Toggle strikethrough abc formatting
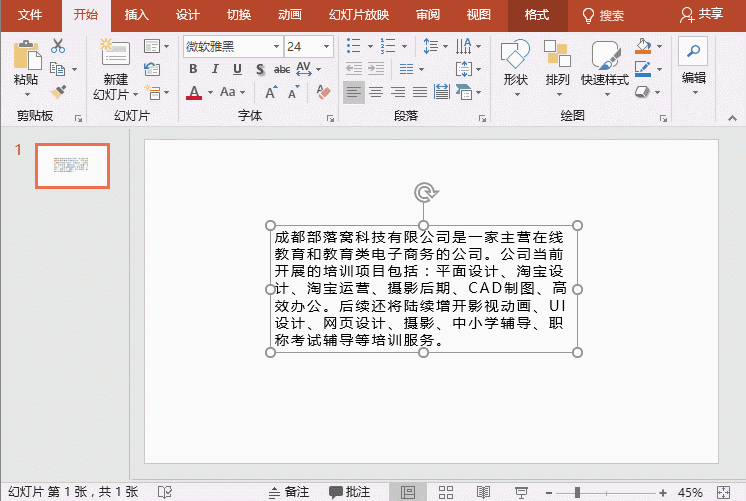 point(282,69)
